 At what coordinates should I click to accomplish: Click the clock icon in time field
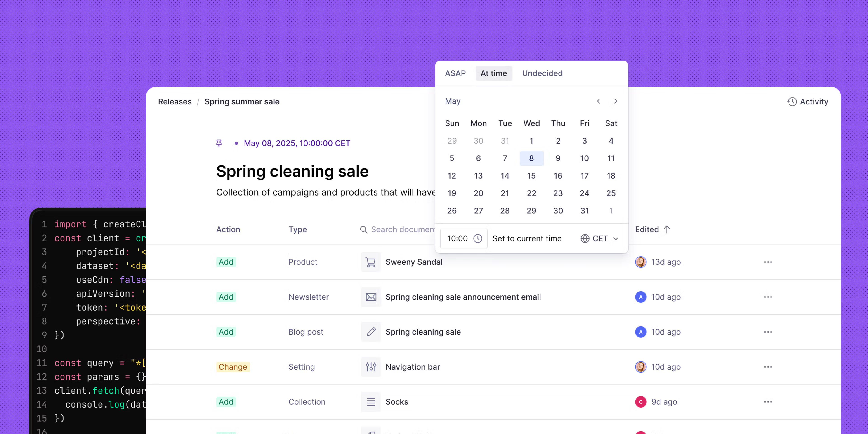point(477,238)
